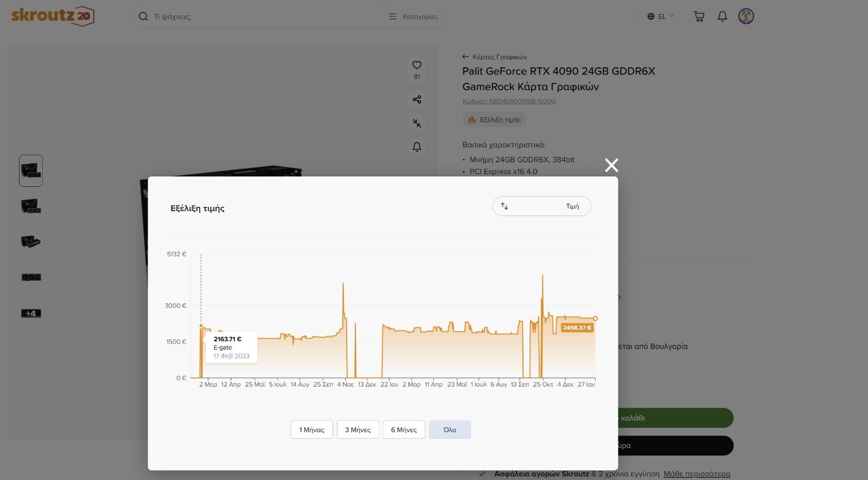Click the share product icon
The image size is (868, 480).
[x=417, y=99]
